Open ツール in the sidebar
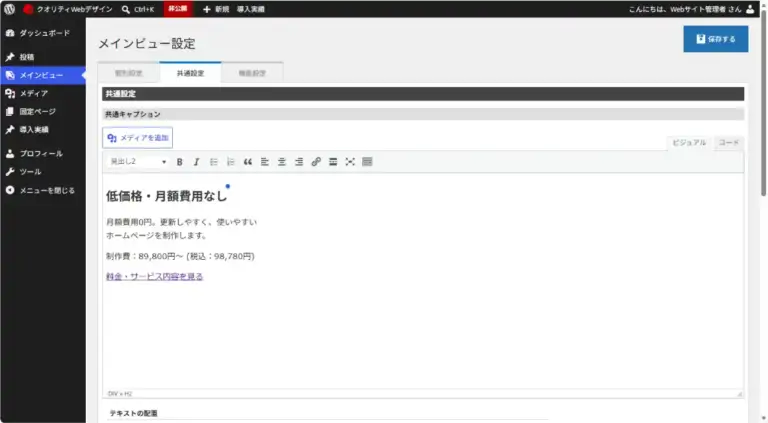 coord(43,171)
